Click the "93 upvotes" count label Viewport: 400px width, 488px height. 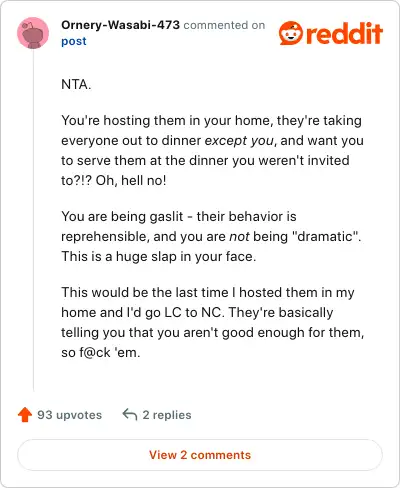pyautogui.click(x=70, y=415)
